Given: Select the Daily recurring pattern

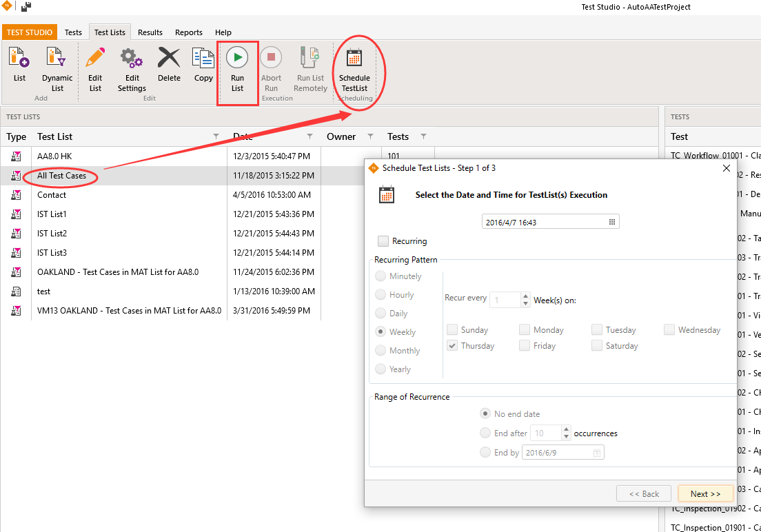Looking at the screenshot, I should pos(381,314).
